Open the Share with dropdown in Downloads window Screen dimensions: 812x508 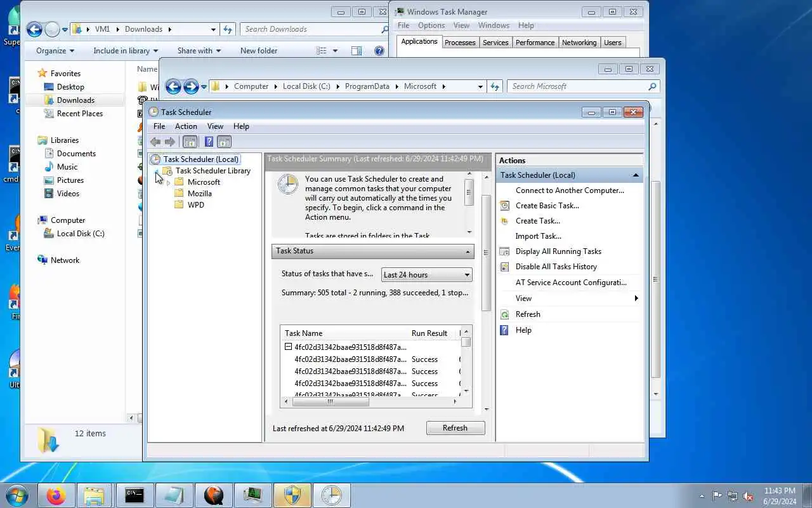tap(199, 51)
